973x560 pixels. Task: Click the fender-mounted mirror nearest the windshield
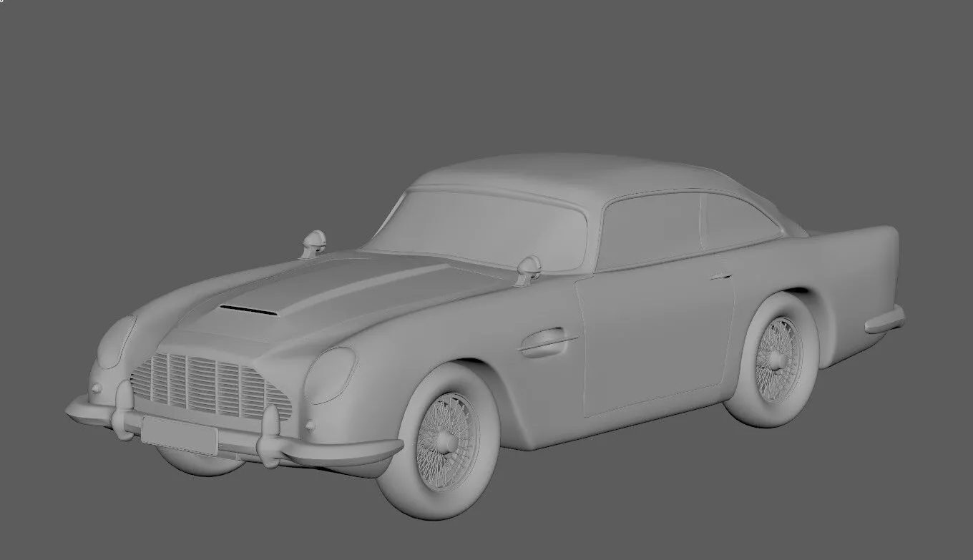(x=527, y=270)
